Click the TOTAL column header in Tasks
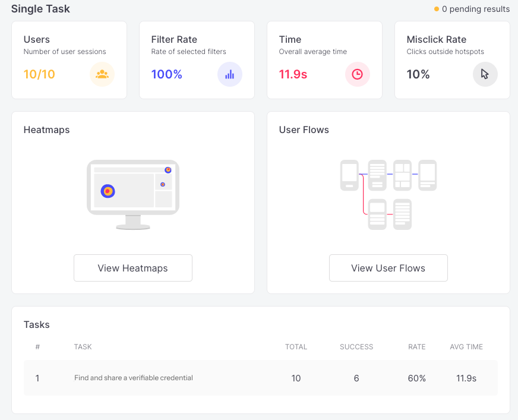This screenshot has width=518, height=420. (296, 347)
